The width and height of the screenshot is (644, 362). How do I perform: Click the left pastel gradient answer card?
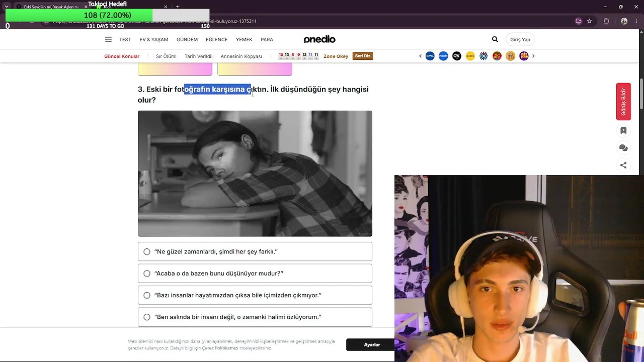(x=175, y=69)
